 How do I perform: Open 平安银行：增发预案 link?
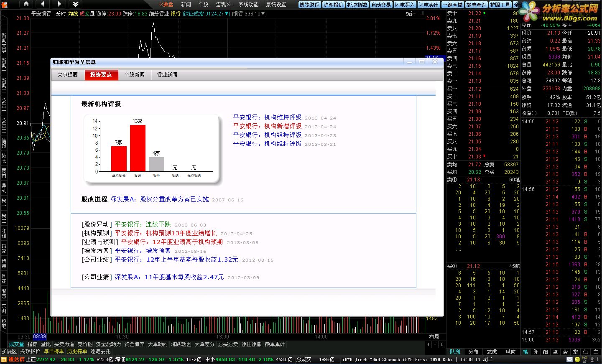(143, 251)
